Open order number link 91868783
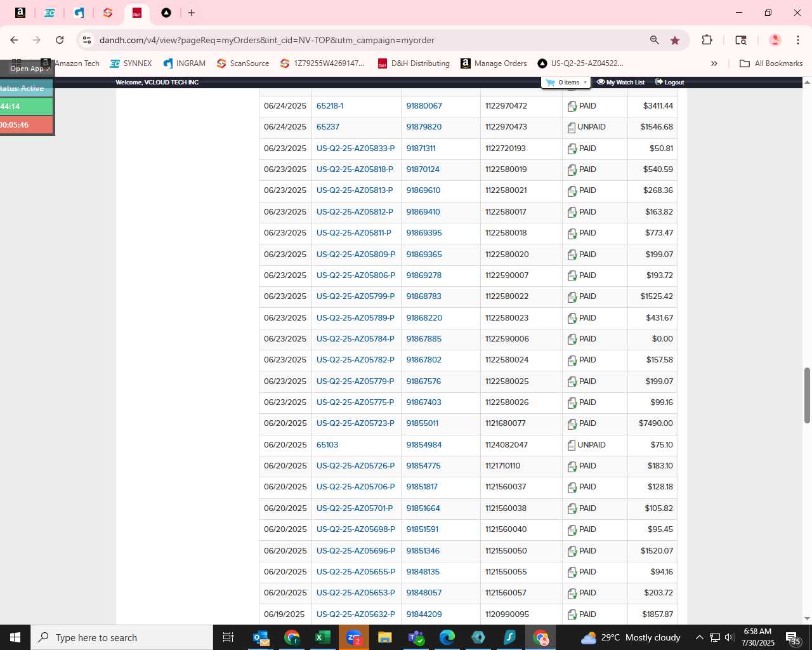 [424, 296]
